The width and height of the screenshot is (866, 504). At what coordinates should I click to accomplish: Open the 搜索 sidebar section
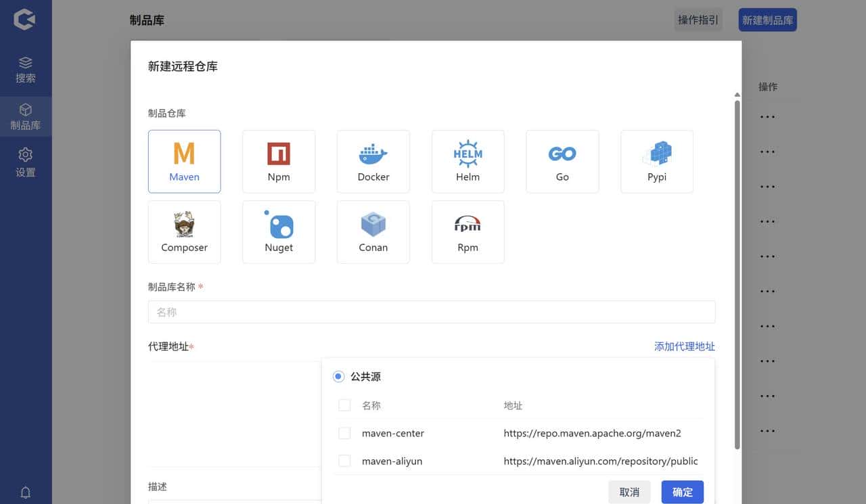(x=26, y=70)
